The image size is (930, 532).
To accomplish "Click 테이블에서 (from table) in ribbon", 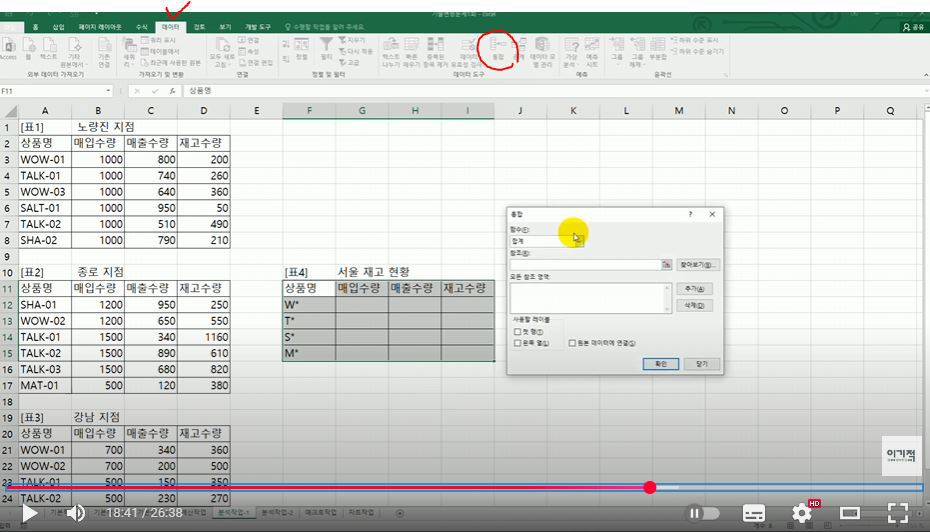I will click(x=160, y=51).
